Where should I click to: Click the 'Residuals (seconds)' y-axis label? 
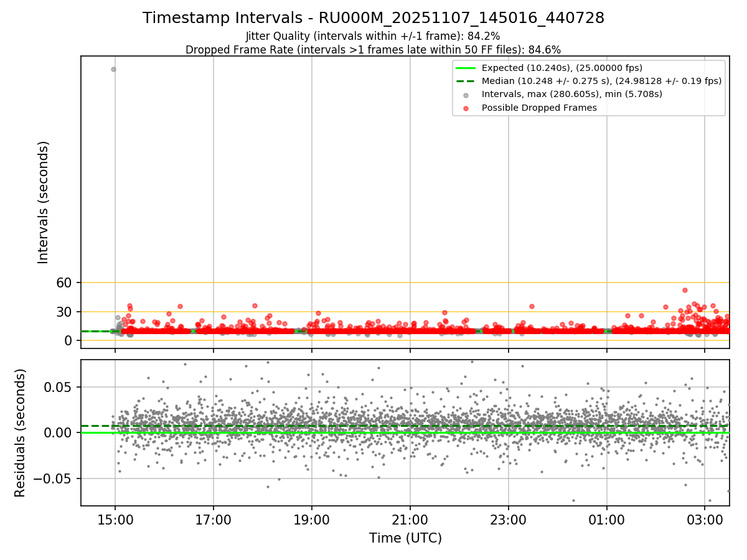coord(21,432)
